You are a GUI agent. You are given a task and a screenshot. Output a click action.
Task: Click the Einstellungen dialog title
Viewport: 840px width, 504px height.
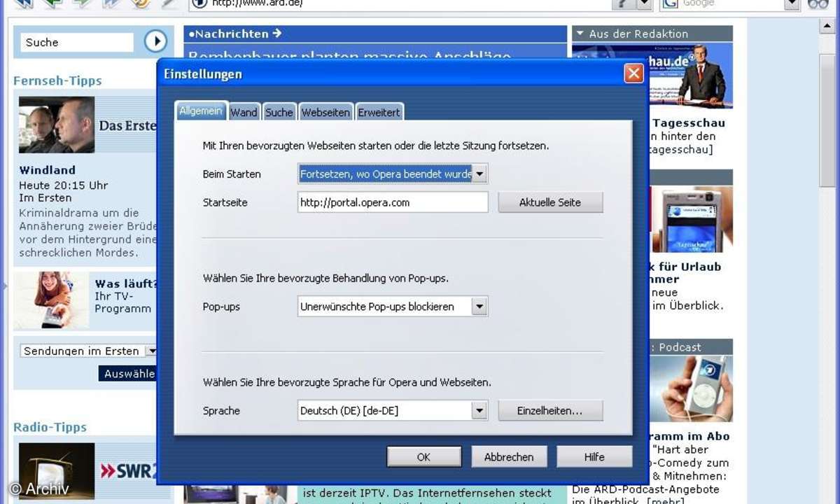pyautogui.click(x=203, y=74)
